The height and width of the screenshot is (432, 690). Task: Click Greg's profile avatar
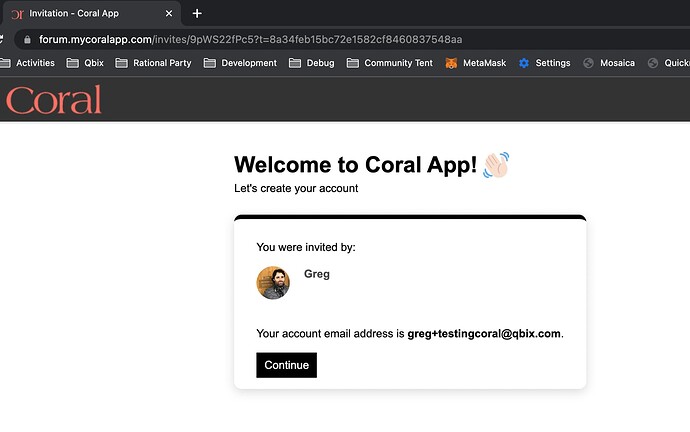273,282
